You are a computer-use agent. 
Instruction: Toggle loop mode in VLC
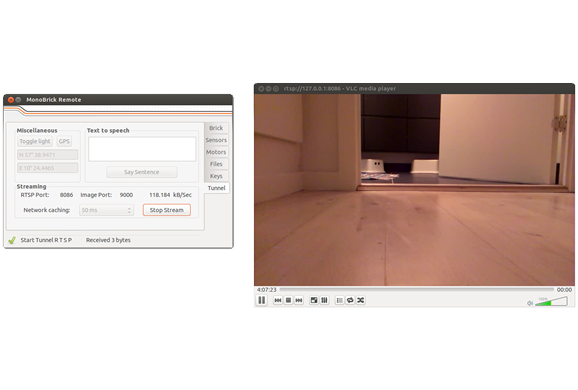tap(350, 300)
